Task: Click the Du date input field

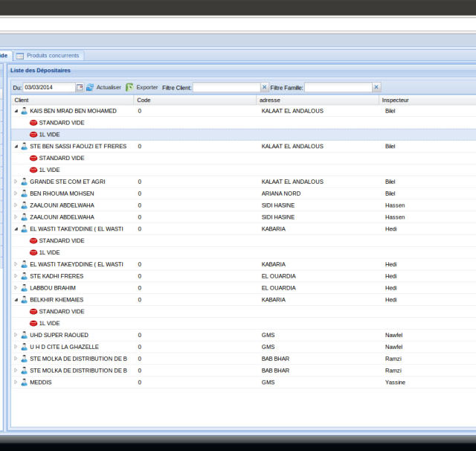Action: (x=48, y=88)
